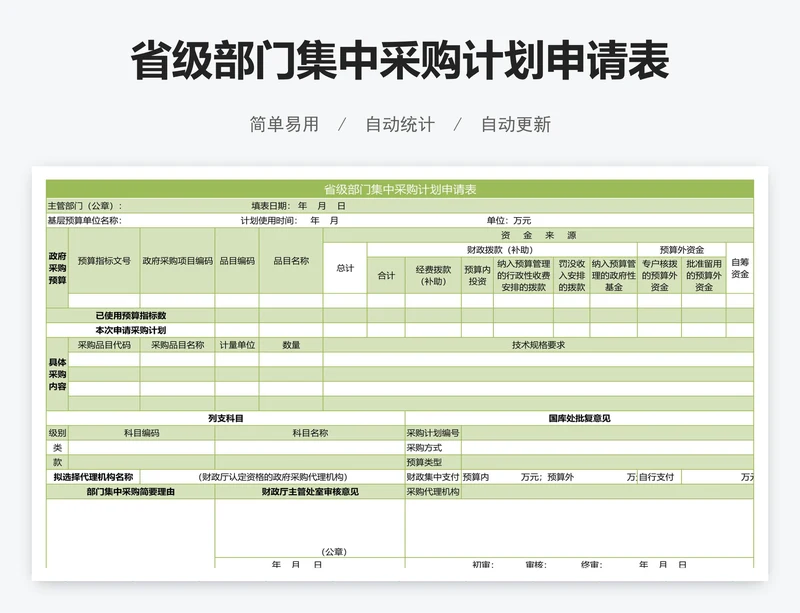Click the 款 row label cell
Screen dimensions: 800x613
pos(57,462)
